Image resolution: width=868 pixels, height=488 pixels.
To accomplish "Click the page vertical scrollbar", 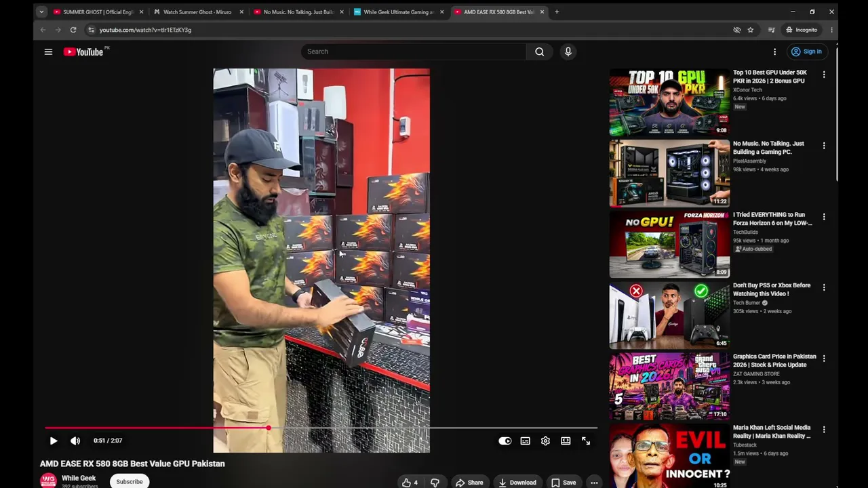I will 837,113.
